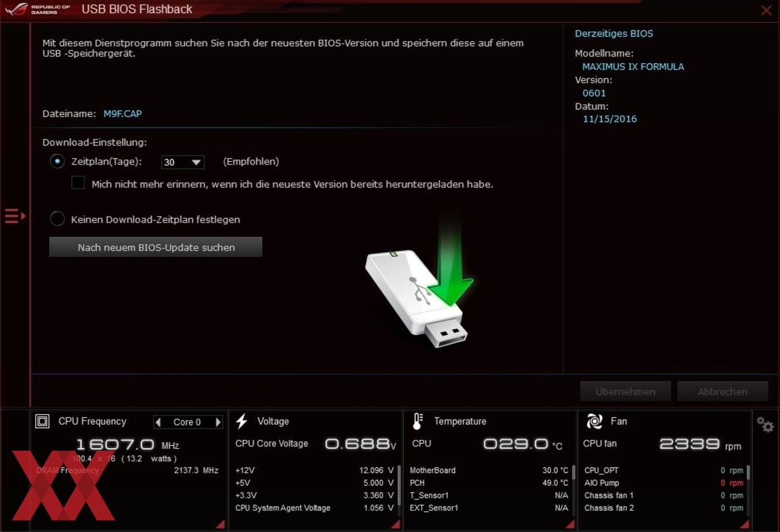Click the ROG Republic of Gamers logo

[x=37, y=9]
